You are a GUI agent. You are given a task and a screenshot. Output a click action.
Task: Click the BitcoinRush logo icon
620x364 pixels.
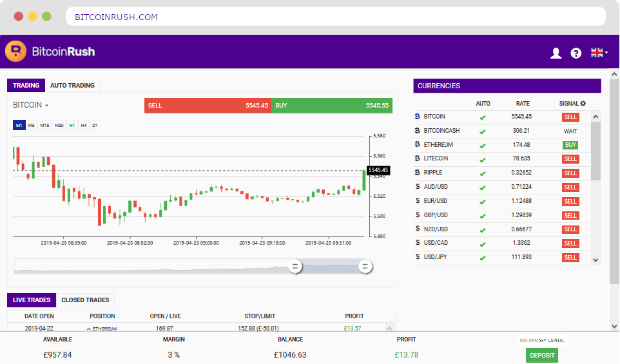[x=15, y=52]
